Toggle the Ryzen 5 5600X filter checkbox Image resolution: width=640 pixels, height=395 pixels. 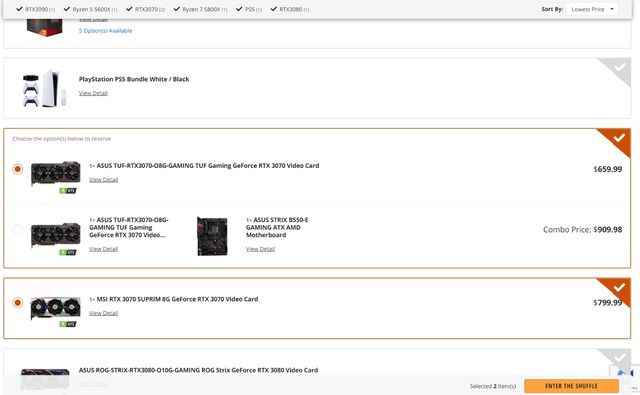point(67,9)
